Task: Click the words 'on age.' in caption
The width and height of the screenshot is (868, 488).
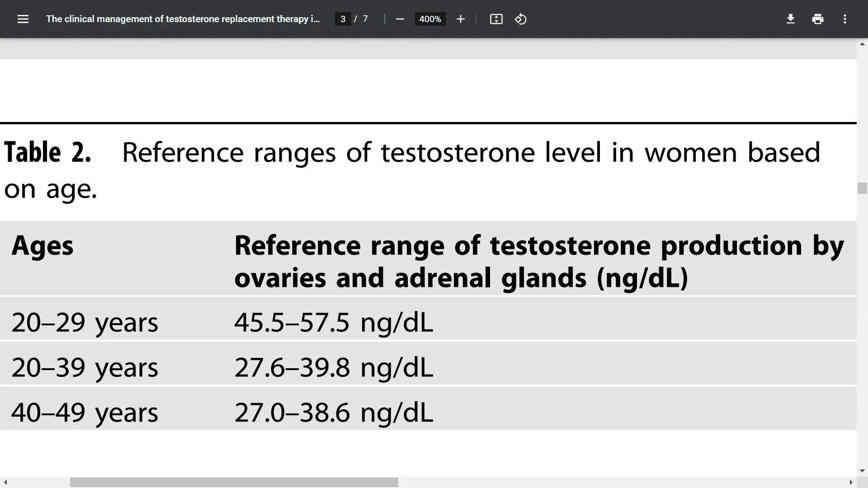Action: [51, 189]
